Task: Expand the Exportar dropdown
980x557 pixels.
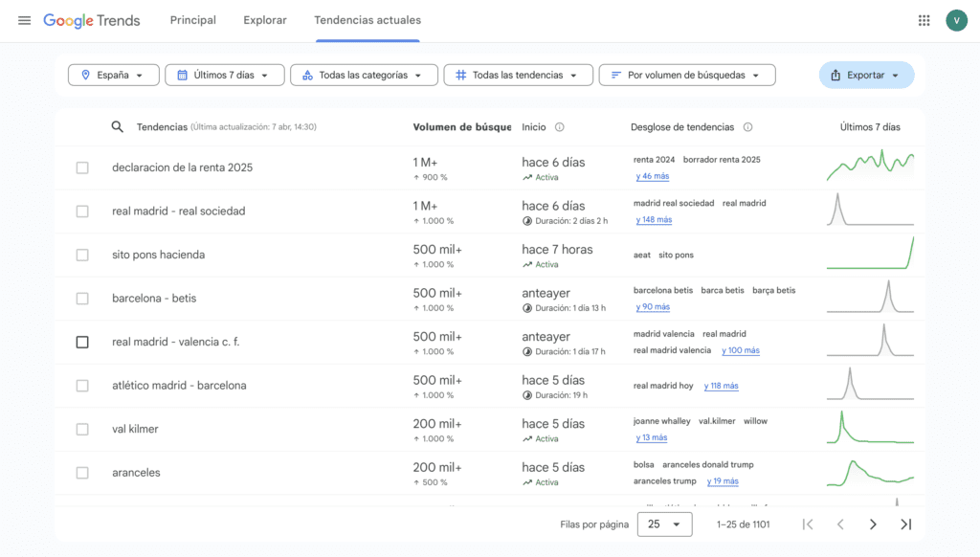Action: 866,75
